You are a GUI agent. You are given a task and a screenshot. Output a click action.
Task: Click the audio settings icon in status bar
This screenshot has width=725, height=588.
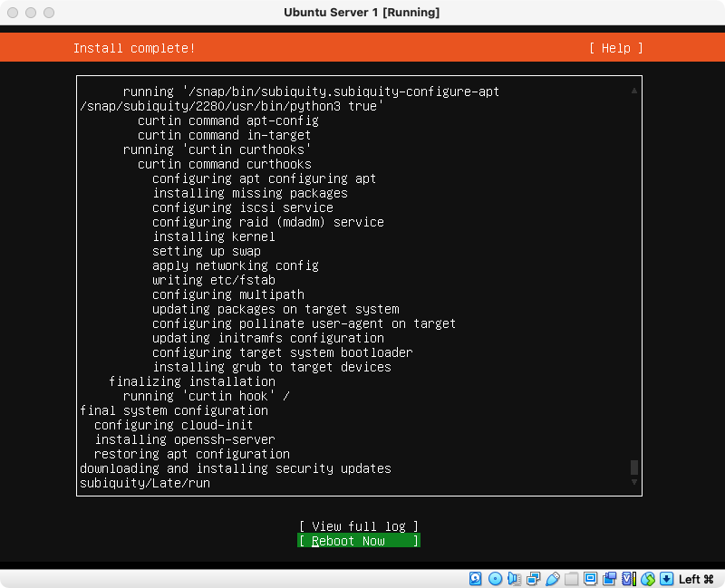point(514,578)
